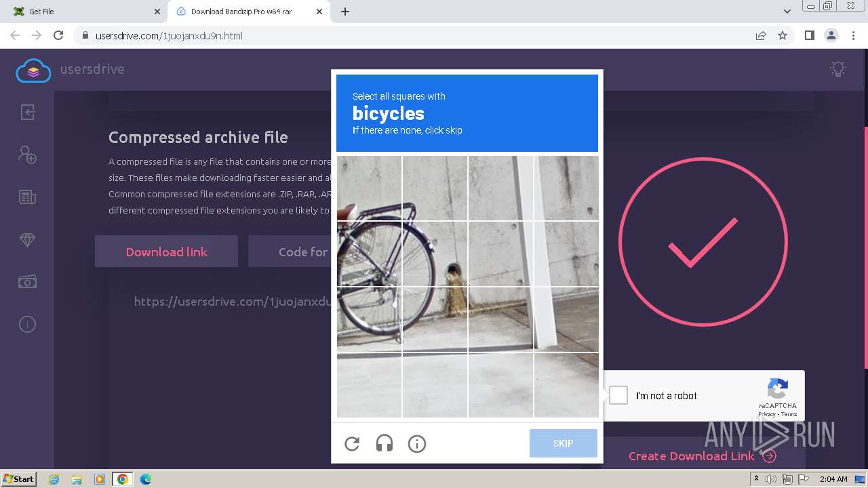The width and height of the screenshot is (868, 488).
Task: Click the taskbar clock 2:04 AM
Action: [x=833, y=479]
